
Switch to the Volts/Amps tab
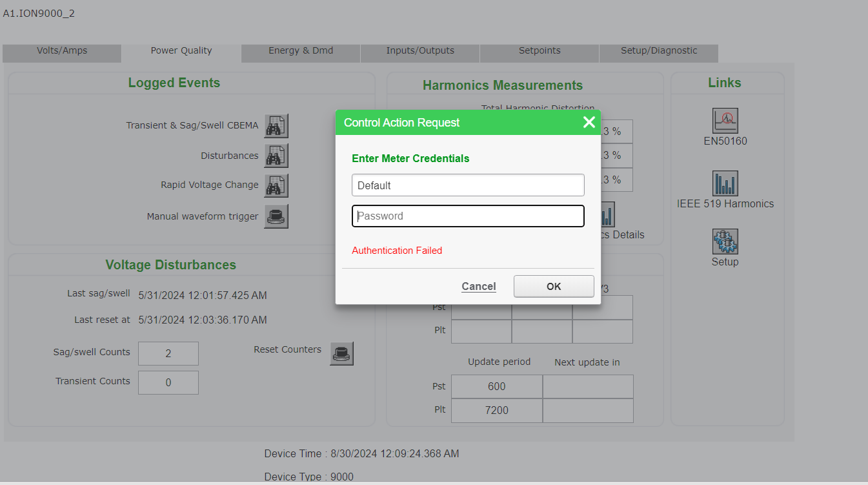[62, 51]
